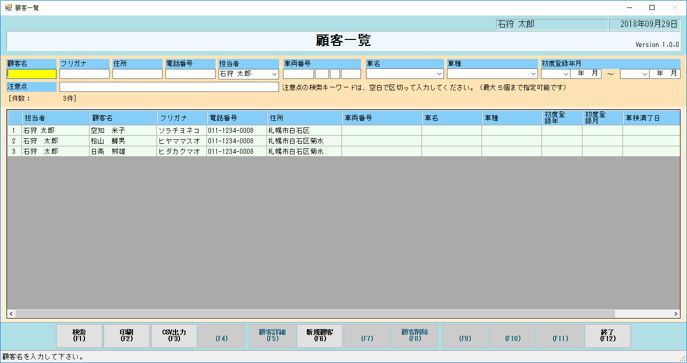This screenshot has height=363, width=687.
Task: Click the 車両番号 column header in the table
Action: click(x=382, y=118)
